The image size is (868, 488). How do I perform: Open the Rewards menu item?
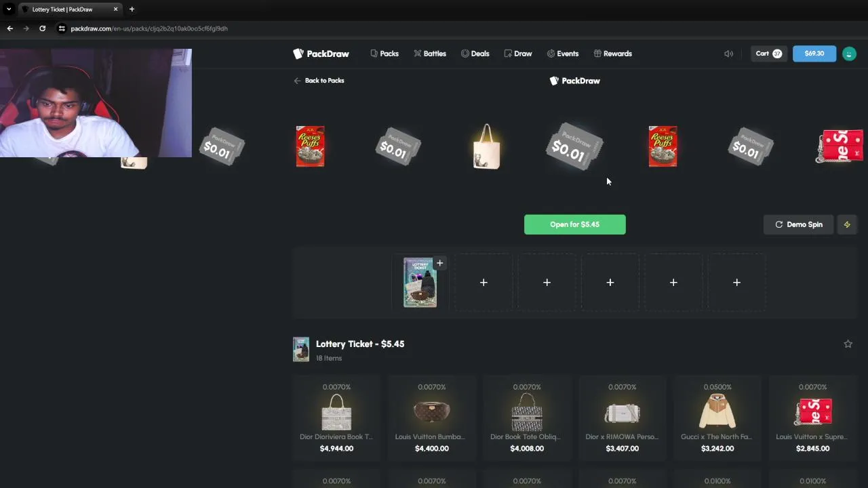(612, 54)
